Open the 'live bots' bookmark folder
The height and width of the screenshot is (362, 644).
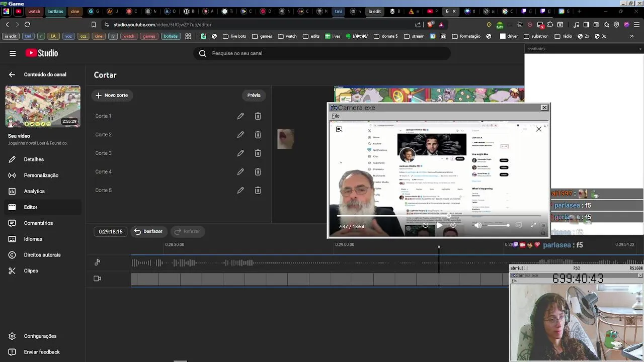tap(234, 36)
